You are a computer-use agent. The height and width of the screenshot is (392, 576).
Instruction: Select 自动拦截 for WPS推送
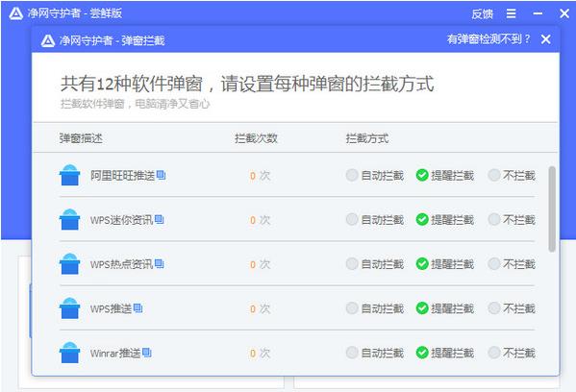point(375,308)
